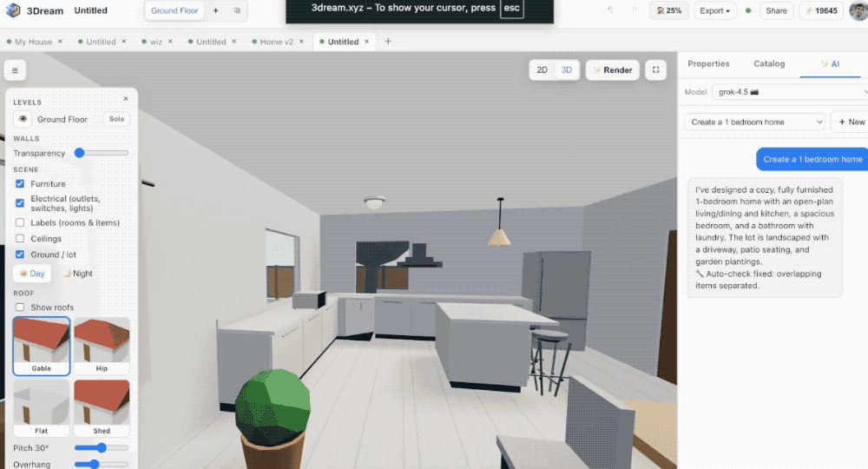Add a new project tab

[x=388, y=42]
